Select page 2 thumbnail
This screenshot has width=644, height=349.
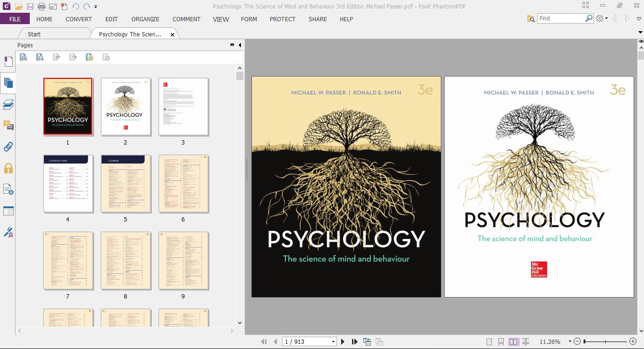tap(126, 106)
